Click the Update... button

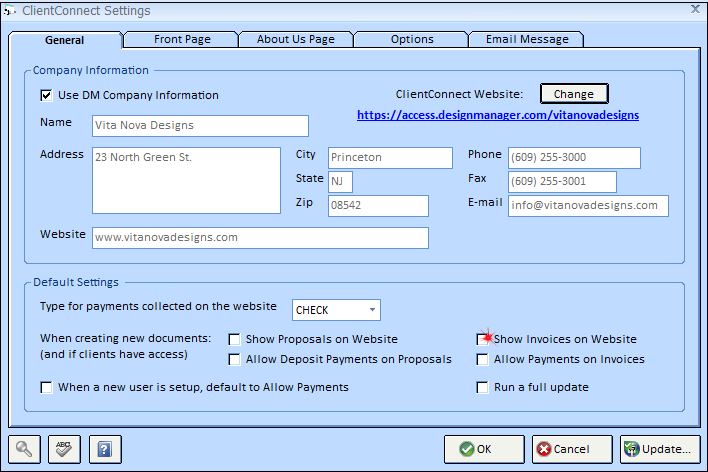coord(660,449)
